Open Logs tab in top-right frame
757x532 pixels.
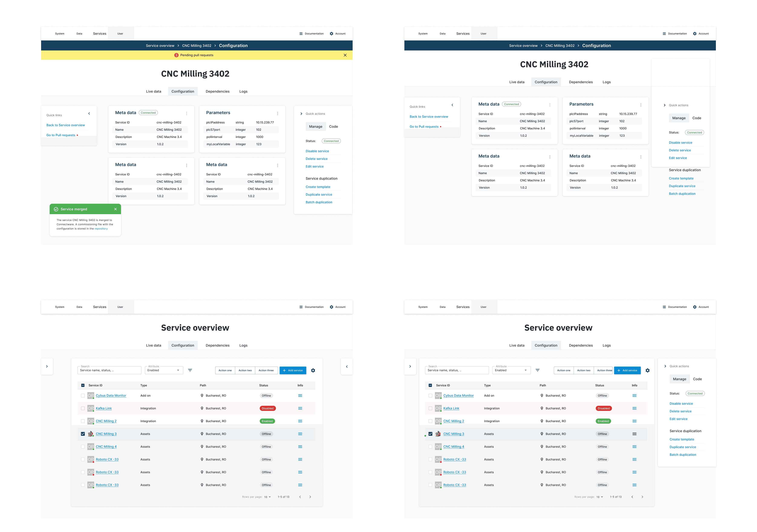(x=607, y=82)
